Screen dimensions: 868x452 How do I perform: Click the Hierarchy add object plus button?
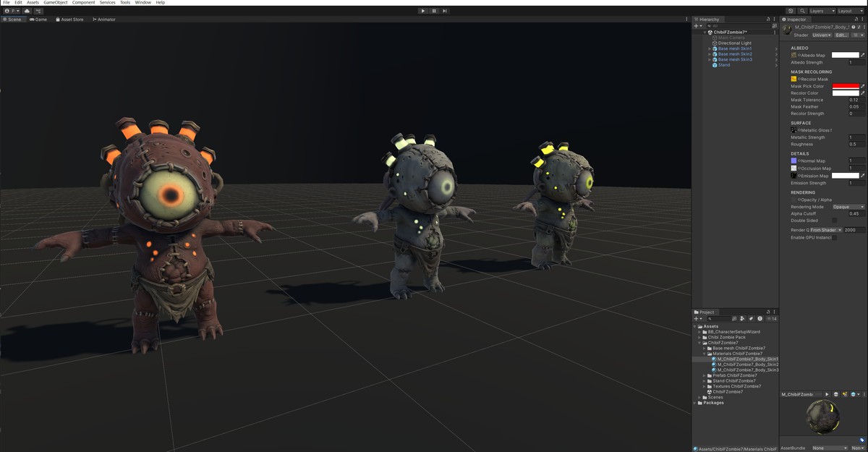(697, 26)
